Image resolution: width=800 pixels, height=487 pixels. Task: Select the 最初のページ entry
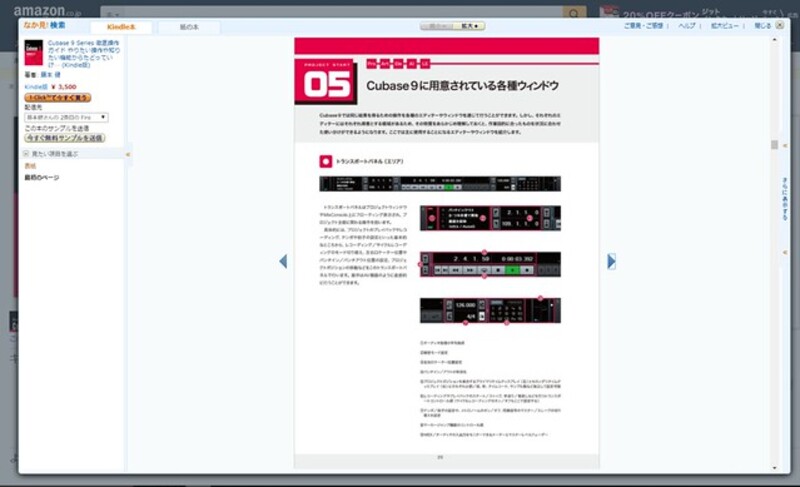tap(42, 177)
